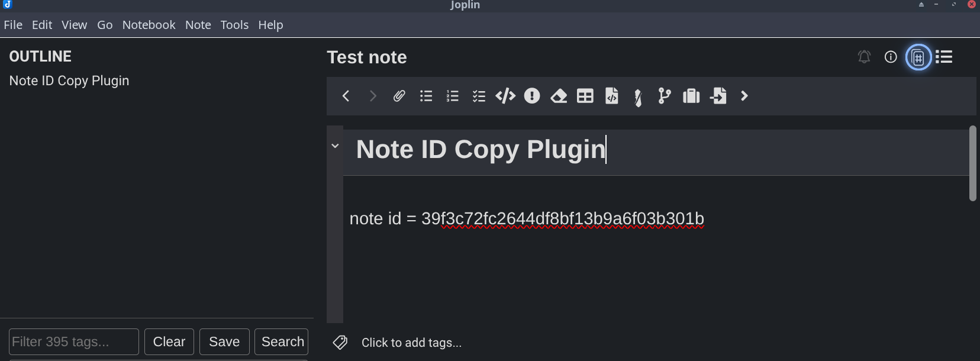980x361 pixels.
Task: Open note properties info icon
Action: click(x=891, y=57)
